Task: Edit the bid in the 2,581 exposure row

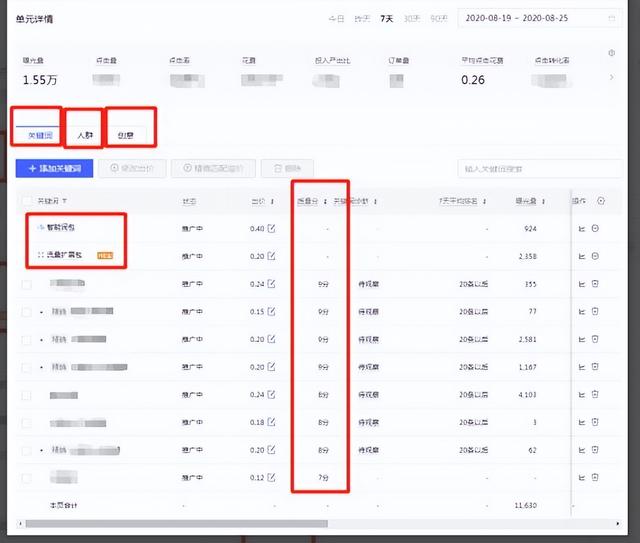Action: [x=271, y=339]
